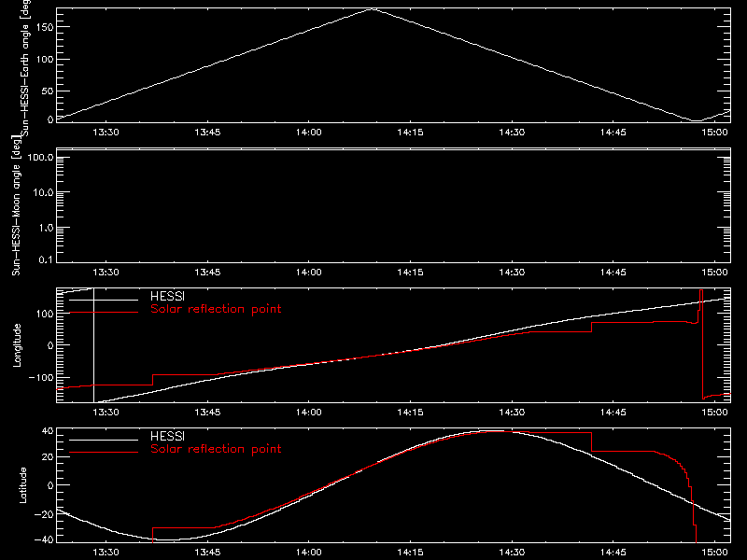This screenshot has height=560, width=747.
Task: Click 13:30 time label under Longitude plot
Action: click(106, 413)
